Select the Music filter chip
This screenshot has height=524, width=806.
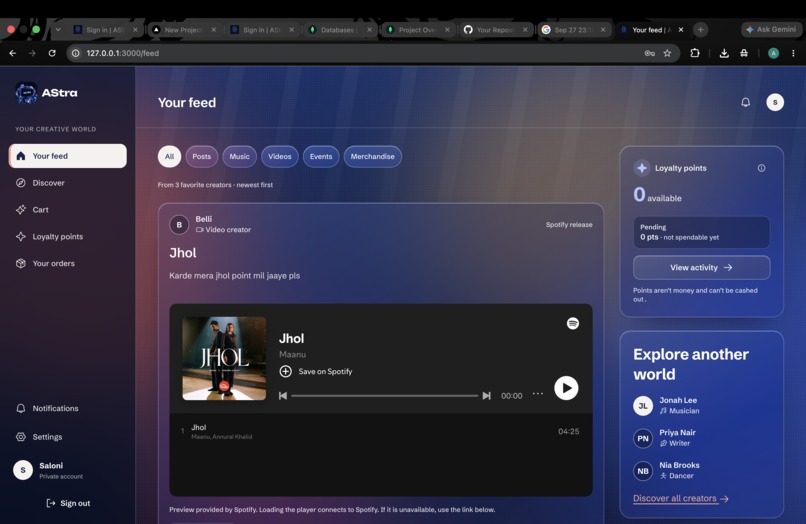239,156
